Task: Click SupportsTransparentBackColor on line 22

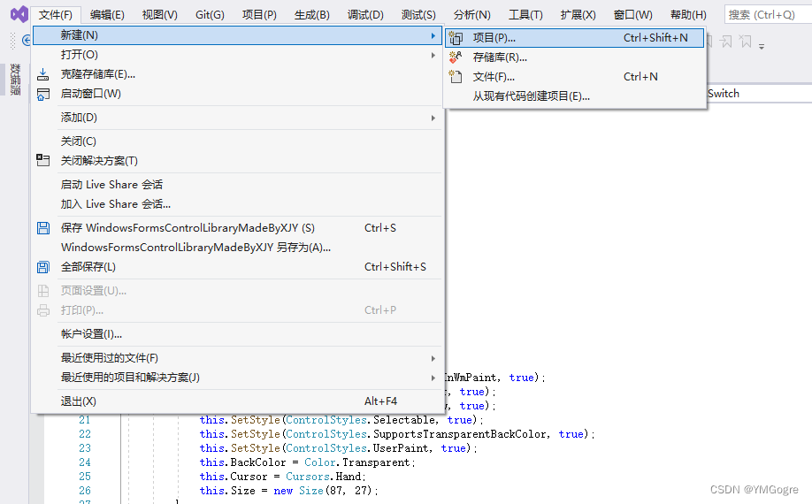Action: (x=460, y=434)
